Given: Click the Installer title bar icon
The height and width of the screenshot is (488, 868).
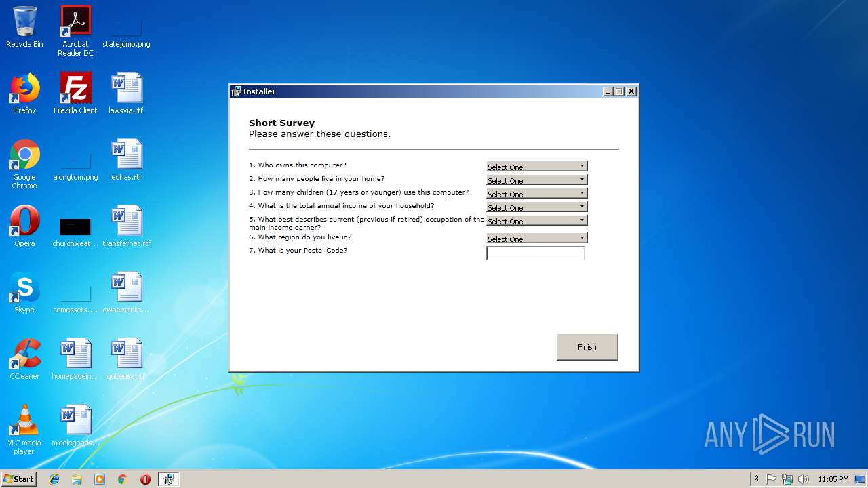Looking at the screenshot, I should pyautogui.click(x=237, y=91).
